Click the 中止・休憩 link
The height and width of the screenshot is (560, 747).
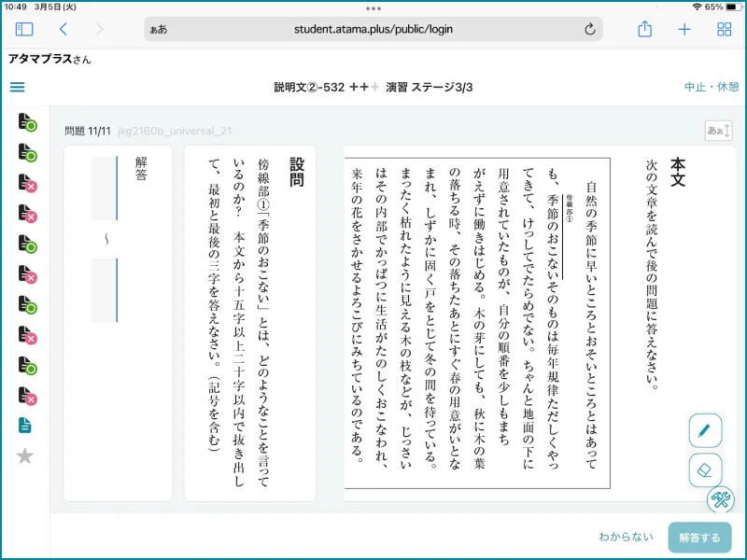pos(712,87)
